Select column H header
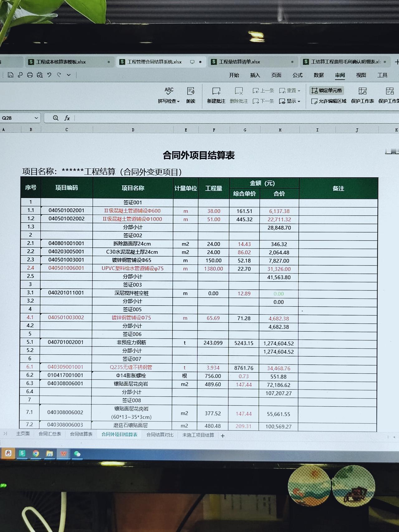399x532 pixels. click(x=280, y=130)
